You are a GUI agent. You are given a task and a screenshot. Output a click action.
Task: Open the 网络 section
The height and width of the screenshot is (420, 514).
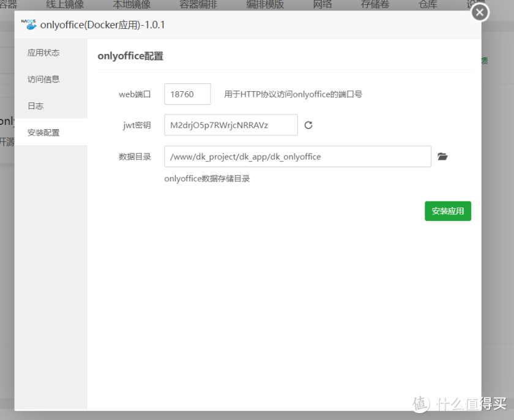pos(322,4)
